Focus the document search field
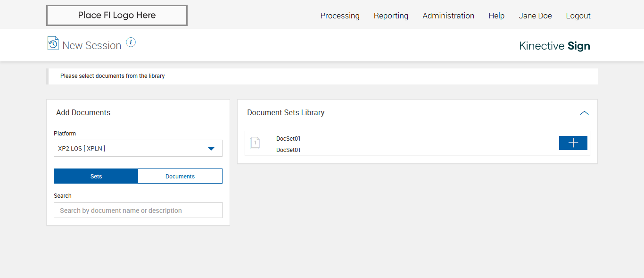The height and width of the screenshot is (278, 644). pos(138,211)
